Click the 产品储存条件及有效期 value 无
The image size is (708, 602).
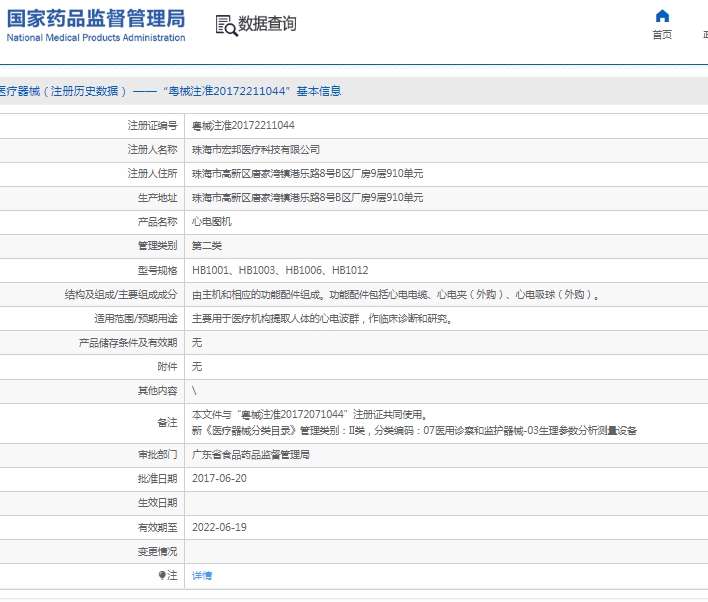[197, 342]
